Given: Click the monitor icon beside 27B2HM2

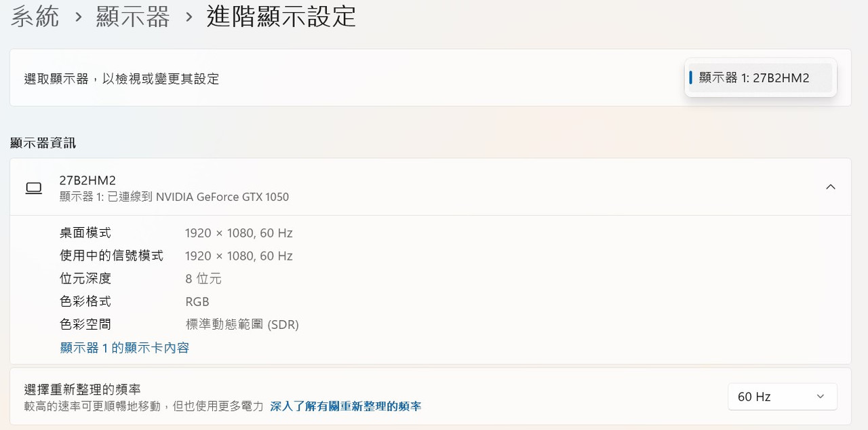Looking at the screenshot, I should [x=34, y=188].
